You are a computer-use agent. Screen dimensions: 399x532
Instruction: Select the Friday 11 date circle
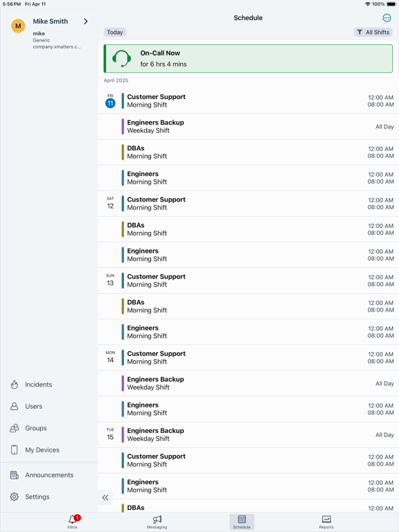pyautogui.click(x=110, y=103)
